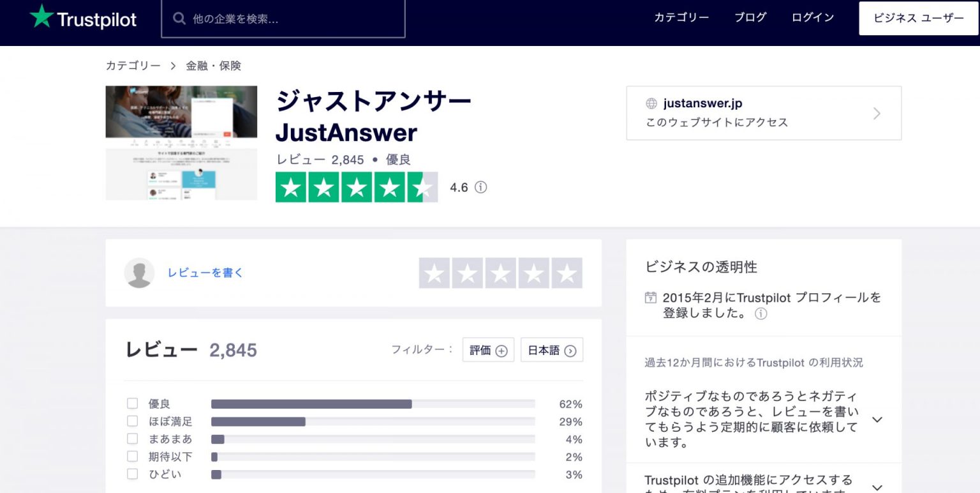Click the レビューを書く link
This screenshot has height=493, width=980.
coord(205,273)
